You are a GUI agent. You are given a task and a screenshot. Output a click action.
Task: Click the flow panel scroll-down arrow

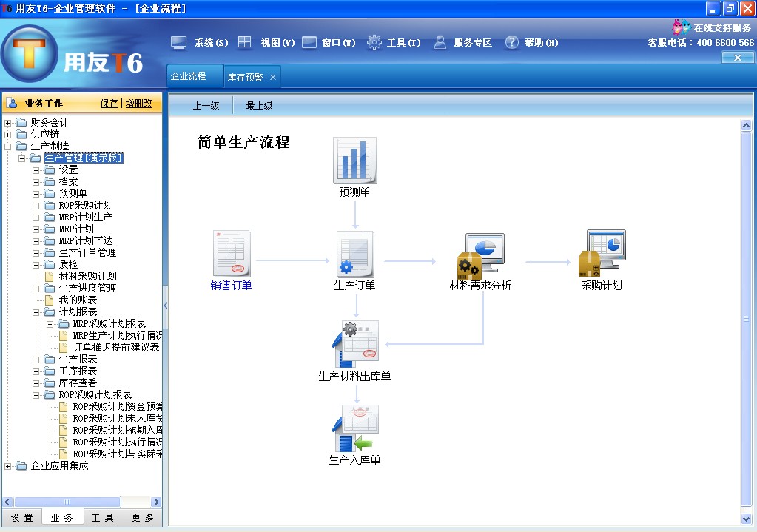pyautogui.click(x=746, y=519)
